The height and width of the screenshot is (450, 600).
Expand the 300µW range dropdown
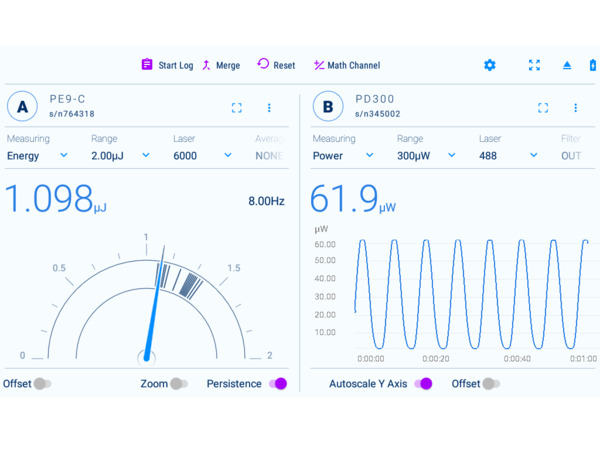(x=426, y=156)
